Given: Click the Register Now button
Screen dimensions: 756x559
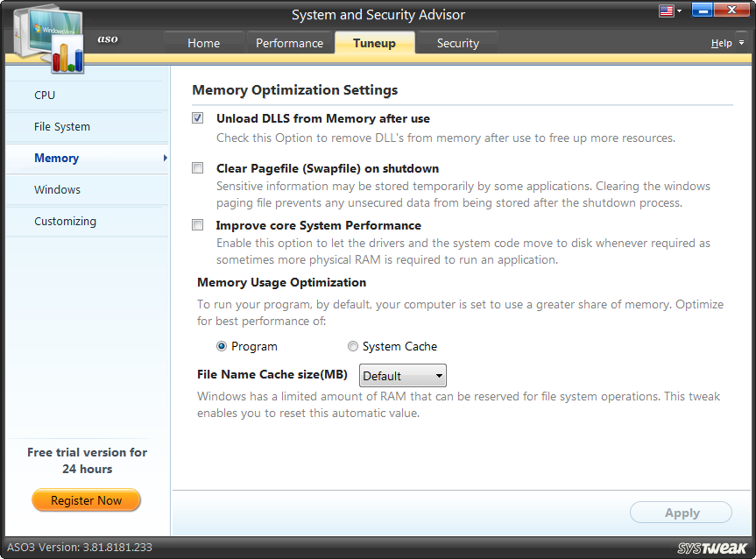Looking at the screenshot, I should (86, 500).
